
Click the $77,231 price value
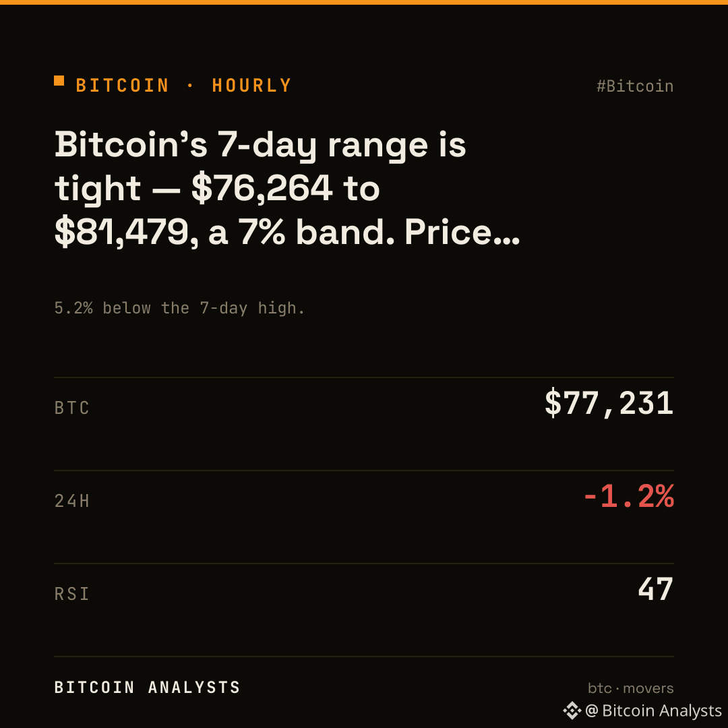(609, 404)
